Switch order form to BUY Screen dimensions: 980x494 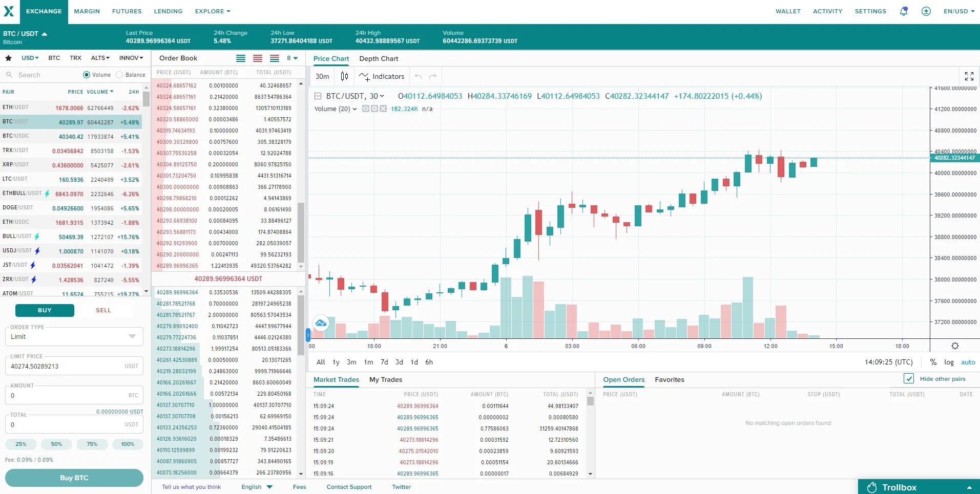tap(45, 310)
